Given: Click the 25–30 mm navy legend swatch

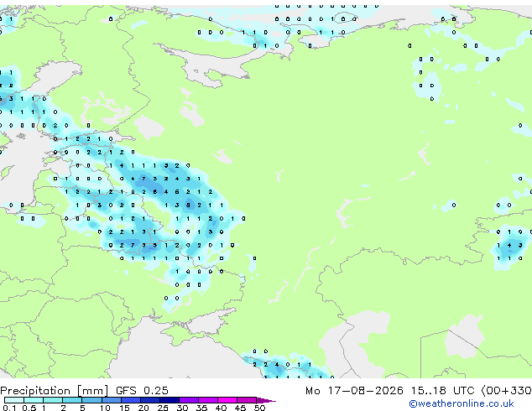Looking at the screenshot, I should [170, 400].
